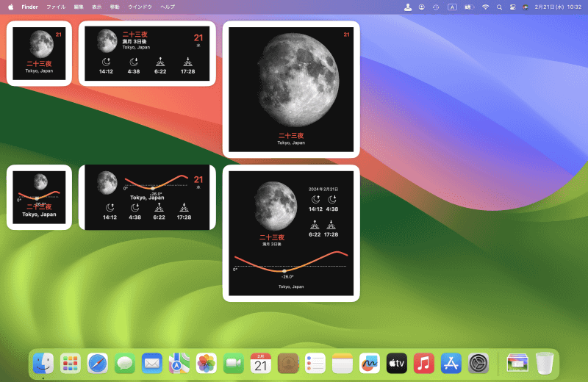Click the altitude graph in the medium widget
Viewport: 588px width, 382px height.
pyautogui.click(x=156, y=183)
